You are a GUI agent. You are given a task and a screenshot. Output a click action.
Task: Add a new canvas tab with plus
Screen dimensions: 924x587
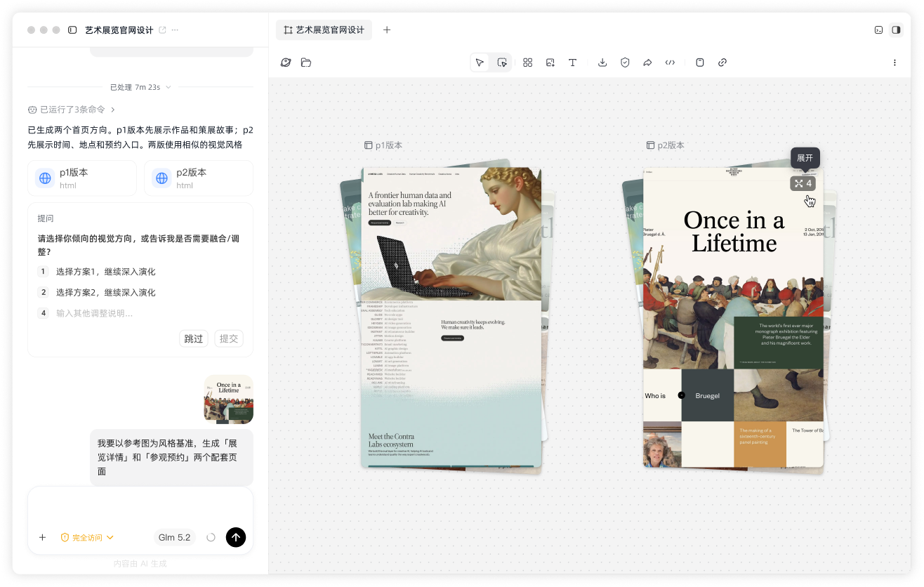point(387,29)
